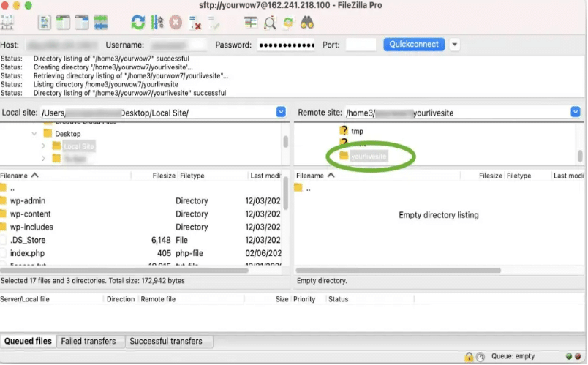Toggle synchronized browsing icon
Image resolution: width=588 pixels, height=365 pixels.
click(x=288, y=23)
